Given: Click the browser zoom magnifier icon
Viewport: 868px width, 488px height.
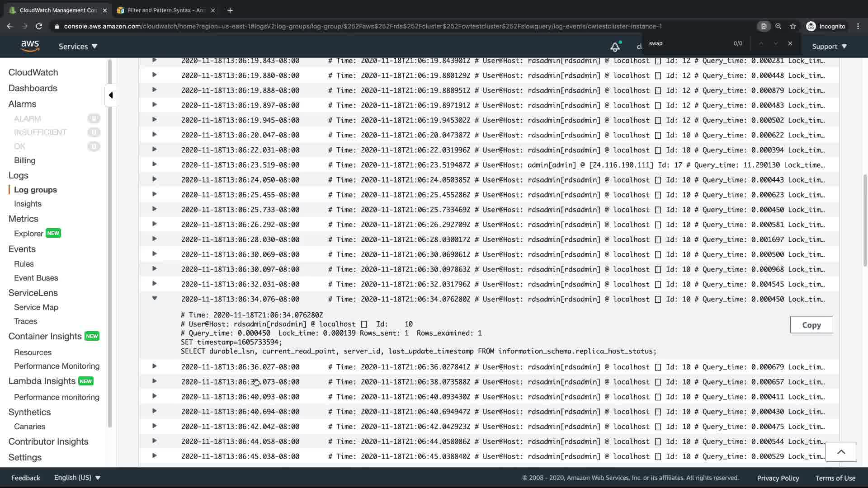Looking at the screenshot, I should pos(778,26).
